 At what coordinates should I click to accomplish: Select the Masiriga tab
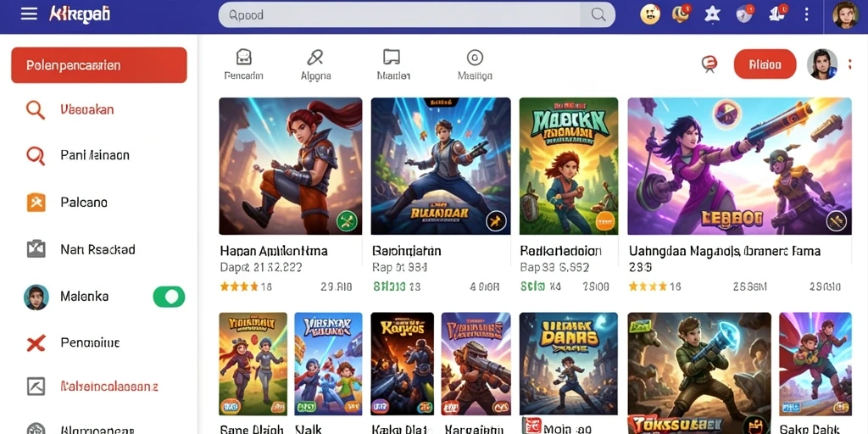tap(475, 65)
